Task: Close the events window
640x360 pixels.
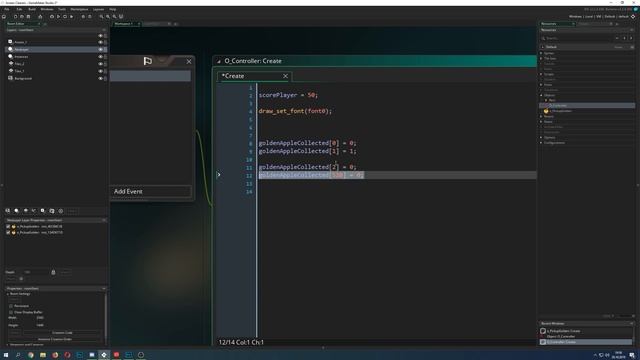Action: tap(189, 62)
